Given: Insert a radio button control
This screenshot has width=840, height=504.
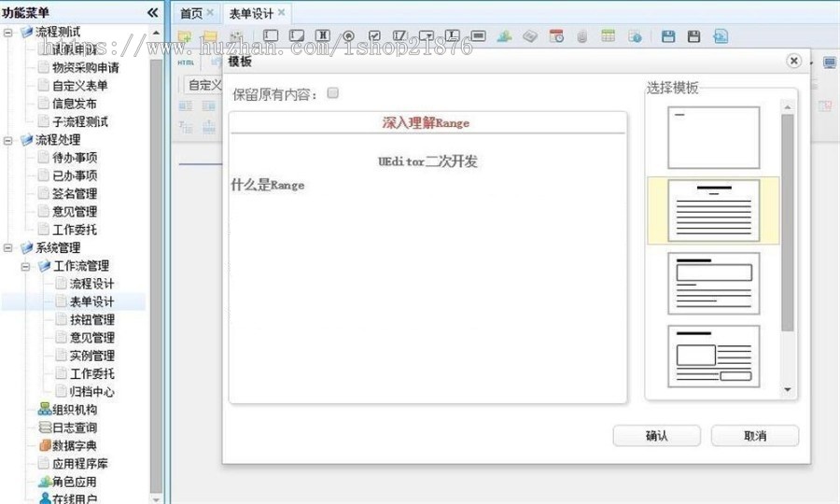Looking at the screenshot, I should pos(348,35).
